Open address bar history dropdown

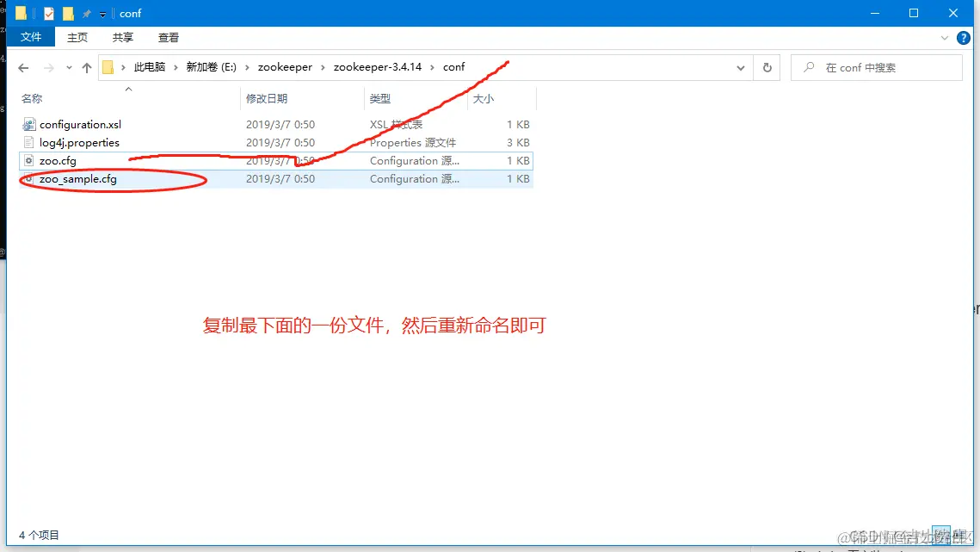pos(741,67)
